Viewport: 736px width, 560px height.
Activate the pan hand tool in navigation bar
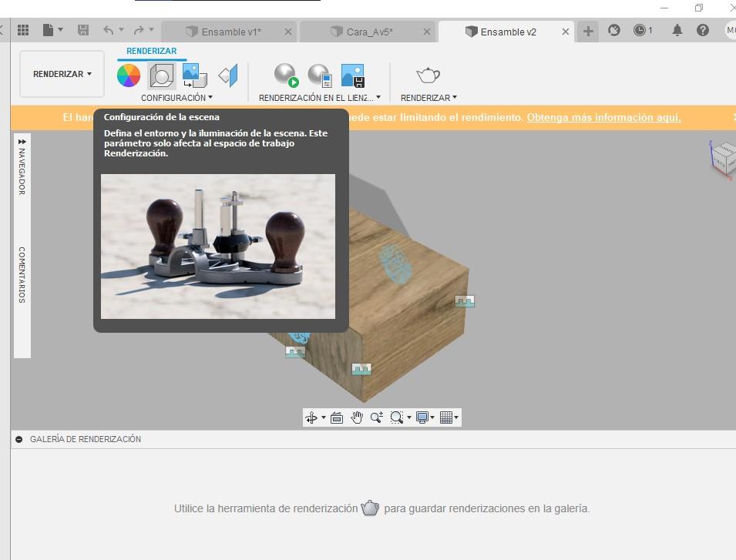[356, 417]
